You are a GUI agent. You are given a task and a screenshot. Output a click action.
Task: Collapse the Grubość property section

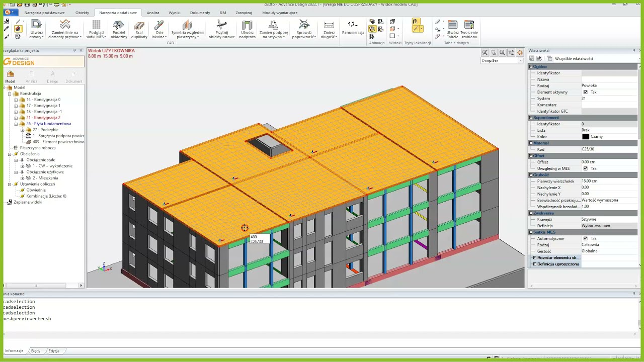click(x=530, y=175)
